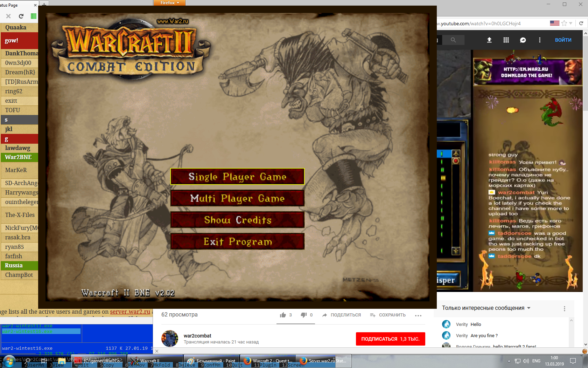Click the red circle button in game panel
588x368 pixels.
pos(456,161)
